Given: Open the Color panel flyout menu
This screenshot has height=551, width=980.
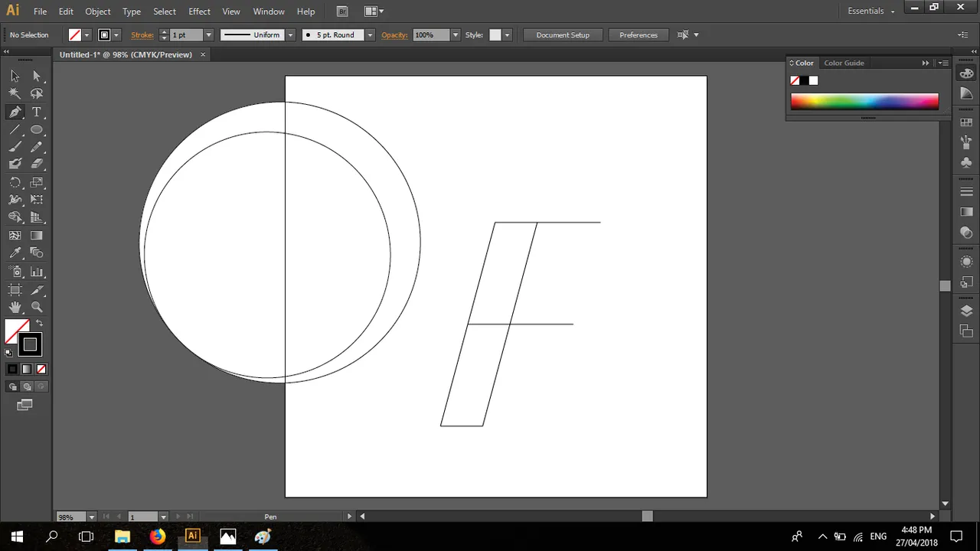Looking at the screenshot, I should (944, 63).
